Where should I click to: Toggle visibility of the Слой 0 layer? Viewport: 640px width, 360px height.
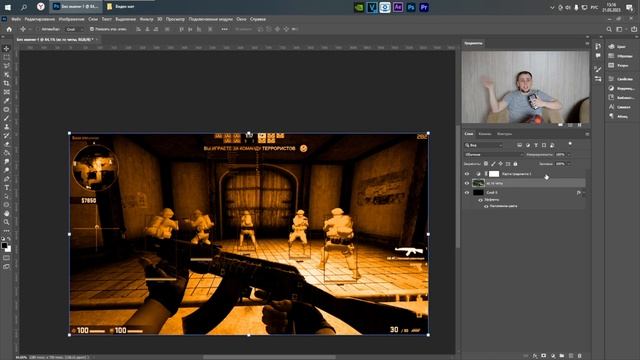[467, 193]
